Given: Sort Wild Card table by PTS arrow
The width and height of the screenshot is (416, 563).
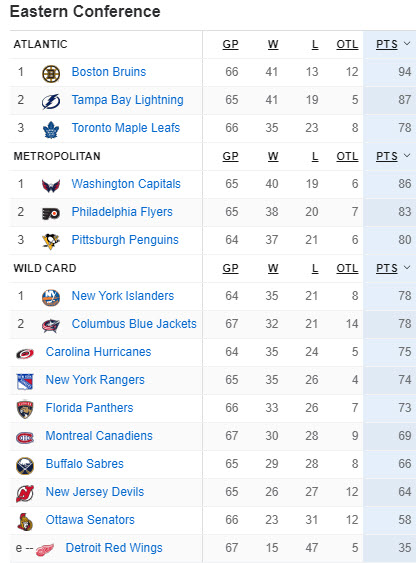Looking at the screenshot, I should [x=407, y=268].
